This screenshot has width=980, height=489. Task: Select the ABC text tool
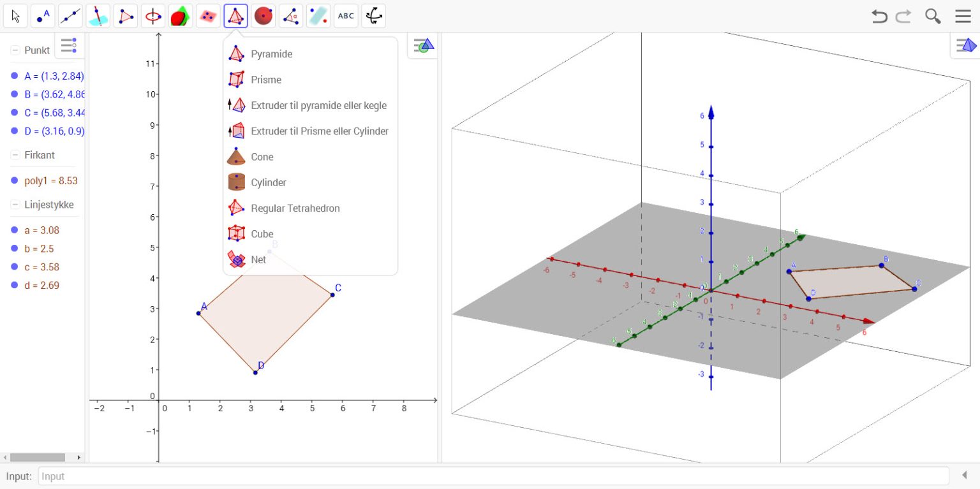pos(345,15)
